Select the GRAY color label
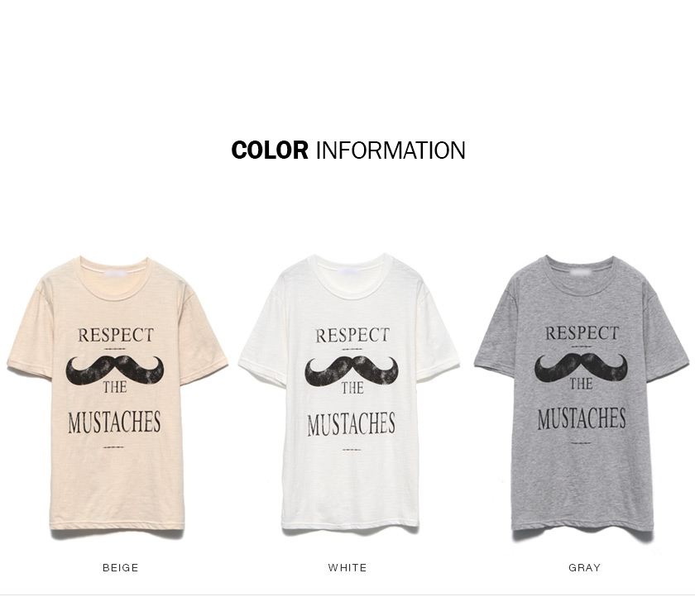 coord(585,568)
